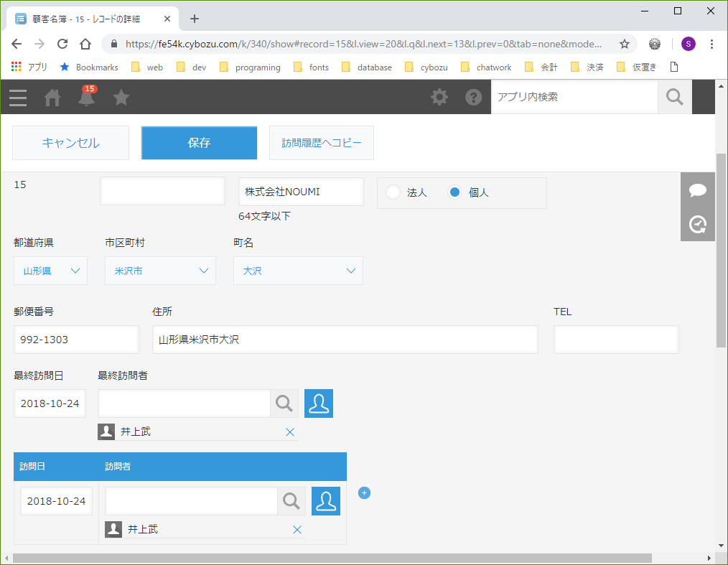Viewport: 728px width, 565px height.
Task: Open the 会計 bookmarks folder
Action: pyautogui.click(x=541, y=67)
